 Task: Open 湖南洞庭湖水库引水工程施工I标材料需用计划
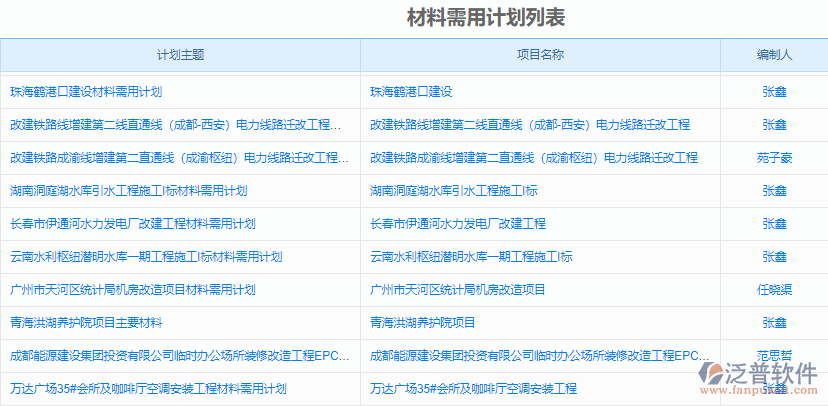(x=129, y=191)
